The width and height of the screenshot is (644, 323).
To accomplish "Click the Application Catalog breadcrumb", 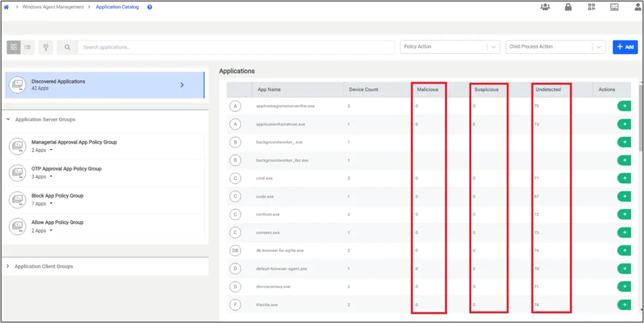I will 117,7.
